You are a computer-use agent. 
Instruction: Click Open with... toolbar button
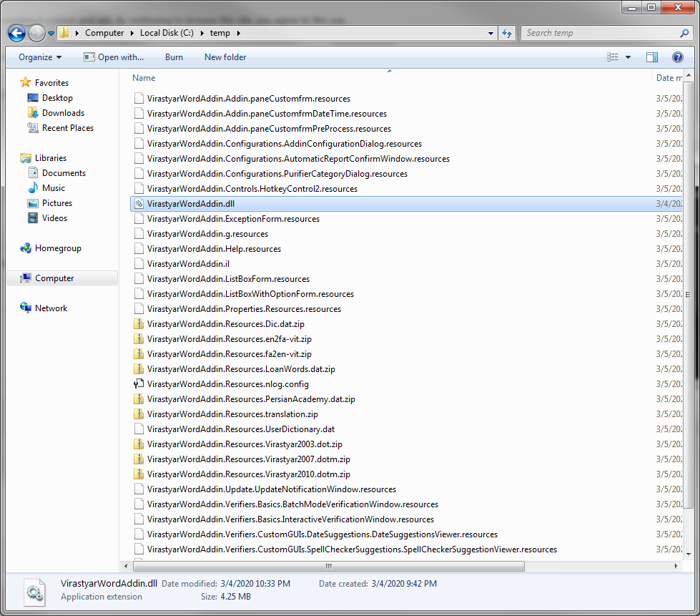point(114,57)
